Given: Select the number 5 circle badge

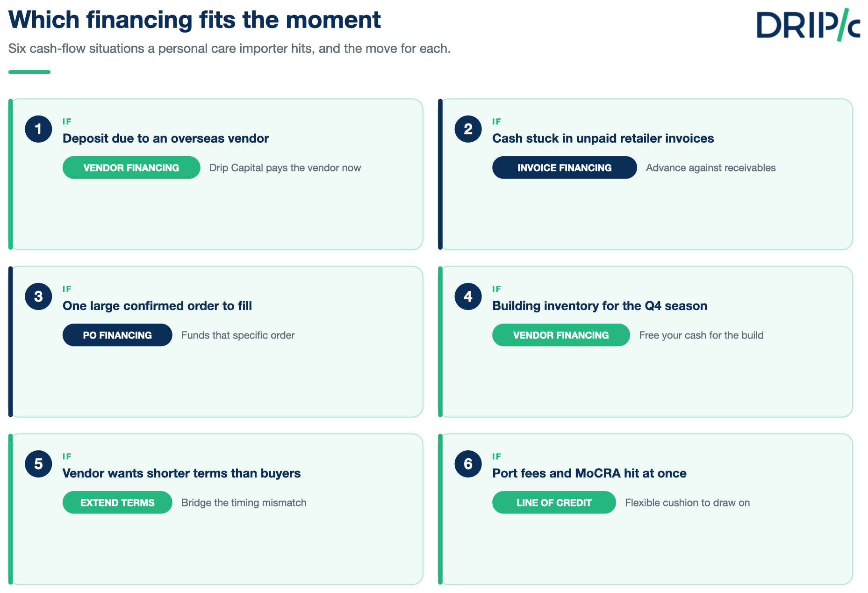Looking at the screenshot, I should pyautogui.click(x=38, y=464).
